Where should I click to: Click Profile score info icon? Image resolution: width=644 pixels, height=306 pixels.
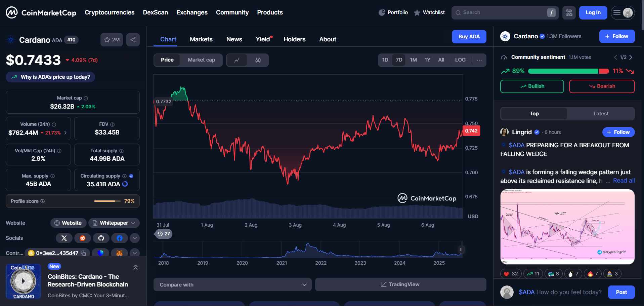point(42,201)
